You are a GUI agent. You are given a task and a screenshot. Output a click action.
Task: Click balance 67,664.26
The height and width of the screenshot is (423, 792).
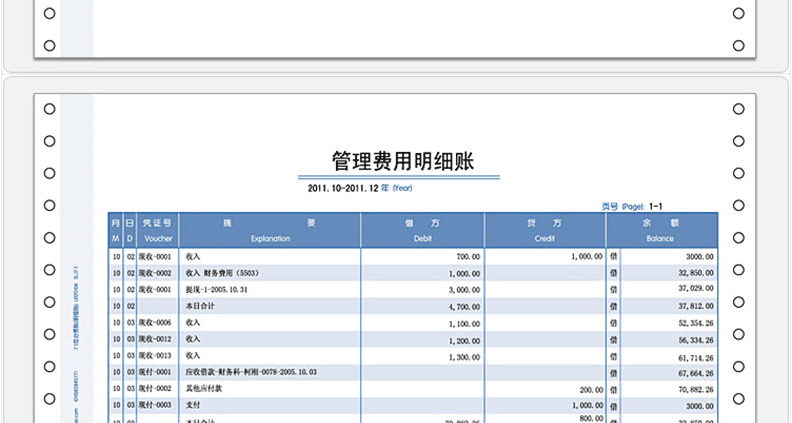click(x=696, y=373)
